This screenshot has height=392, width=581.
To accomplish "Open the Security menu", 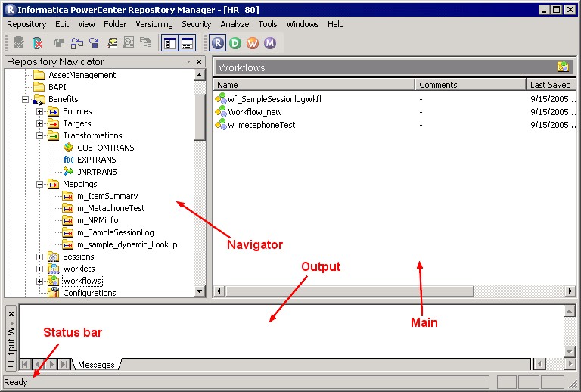I will click(197, 24).
